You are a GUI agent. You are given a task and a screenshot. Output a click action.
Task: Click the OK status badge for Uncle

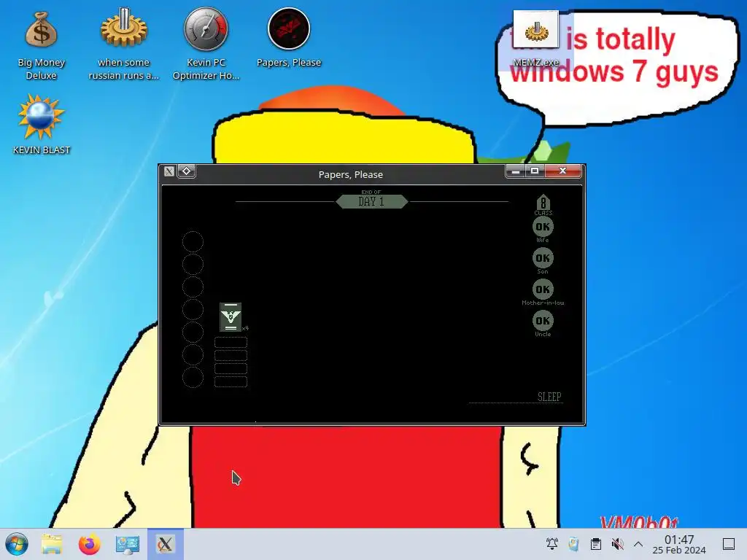[x=543, y=321]
